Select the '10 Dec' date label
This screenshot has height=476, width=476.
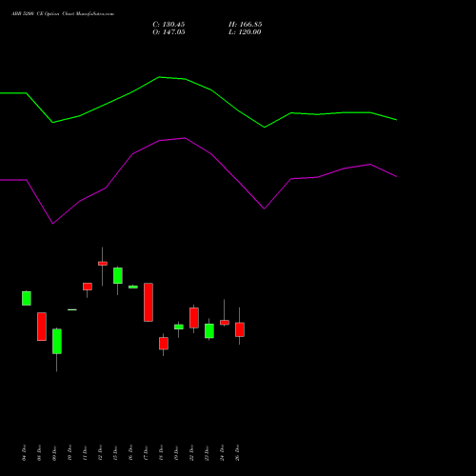pos(69,452)
